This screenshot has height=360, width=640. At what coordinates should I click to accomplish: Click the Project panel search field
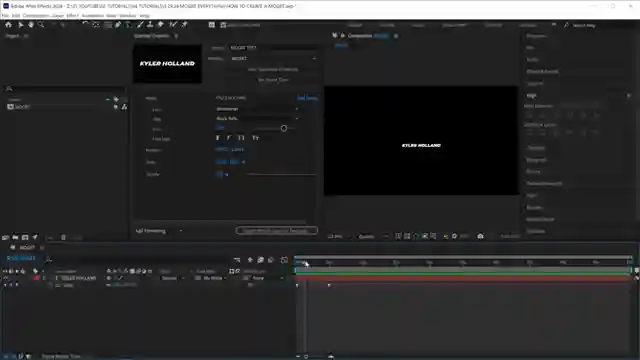click(x=65, y=88)
